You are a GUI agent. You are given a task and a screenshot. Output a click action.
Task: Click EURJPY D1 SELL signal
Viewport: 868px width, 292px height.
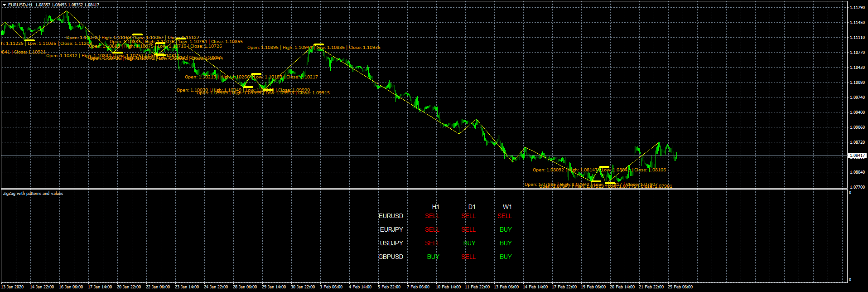(468, 229)
